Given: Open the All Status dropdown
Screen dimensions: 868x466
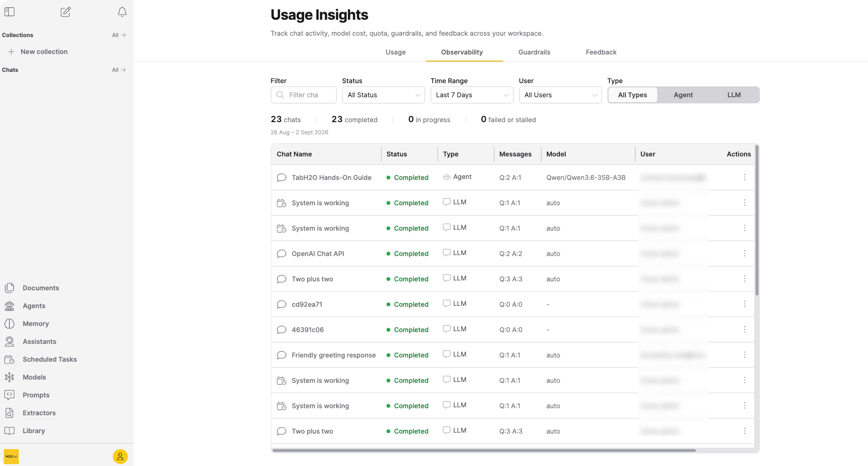Looking at the screenshot, I should [x=384, y=95].
